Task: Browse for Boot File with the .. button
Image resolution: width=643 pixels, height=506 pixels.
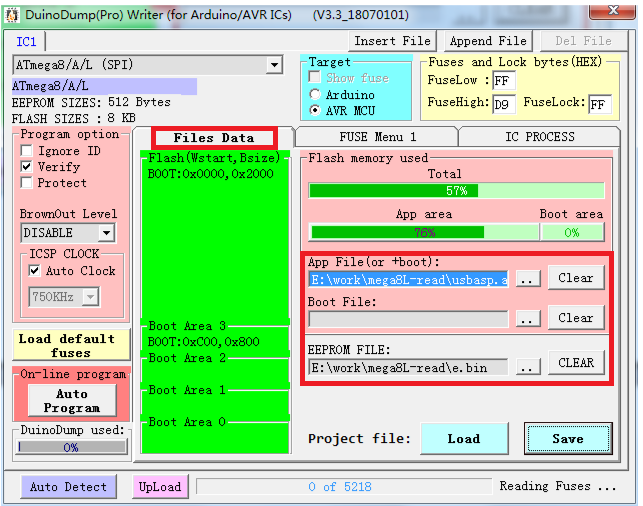Action: click(527, 319)
